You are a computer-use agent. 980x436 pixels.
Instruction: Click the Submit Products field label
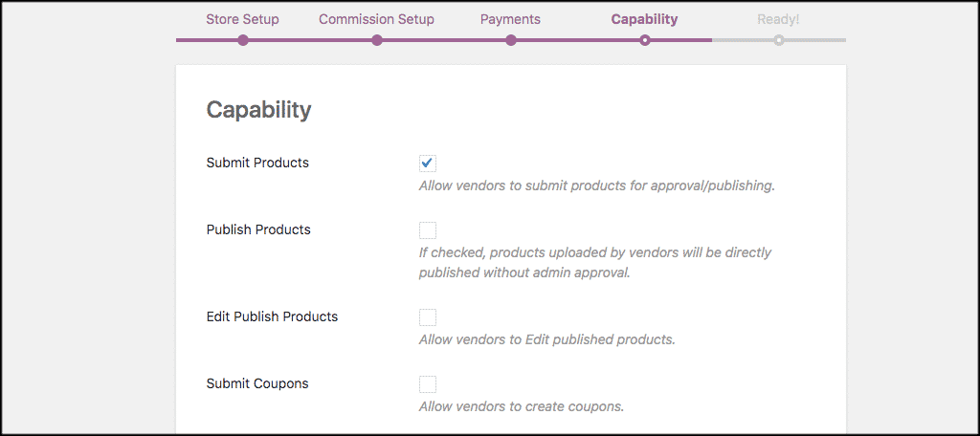257,163
